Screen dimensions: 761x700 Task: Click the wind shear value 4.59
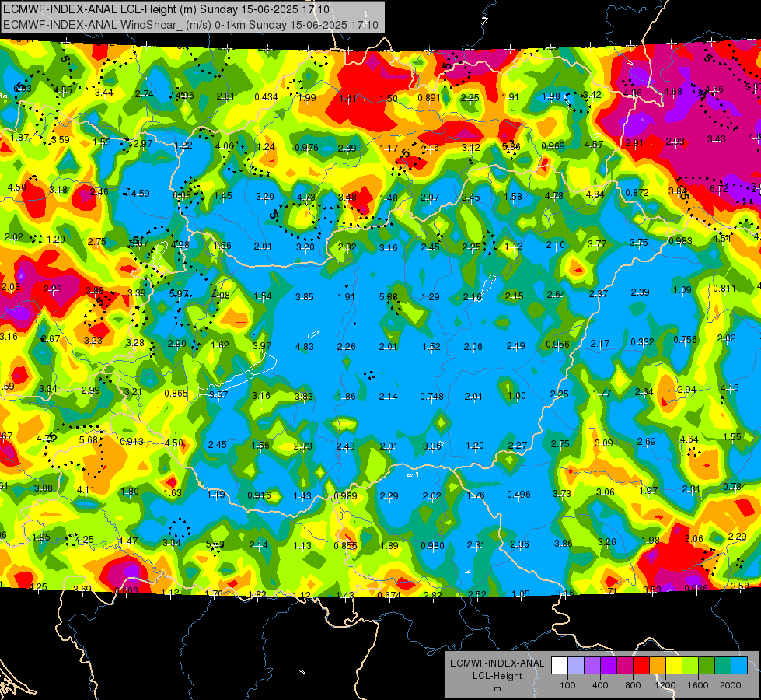coord(140,194)
